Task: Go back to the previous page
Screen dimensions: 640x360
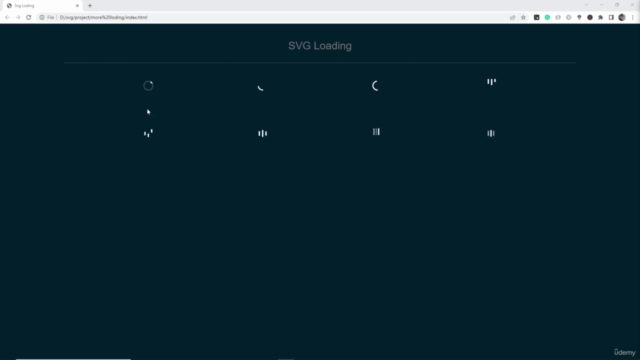Action: 7,18
